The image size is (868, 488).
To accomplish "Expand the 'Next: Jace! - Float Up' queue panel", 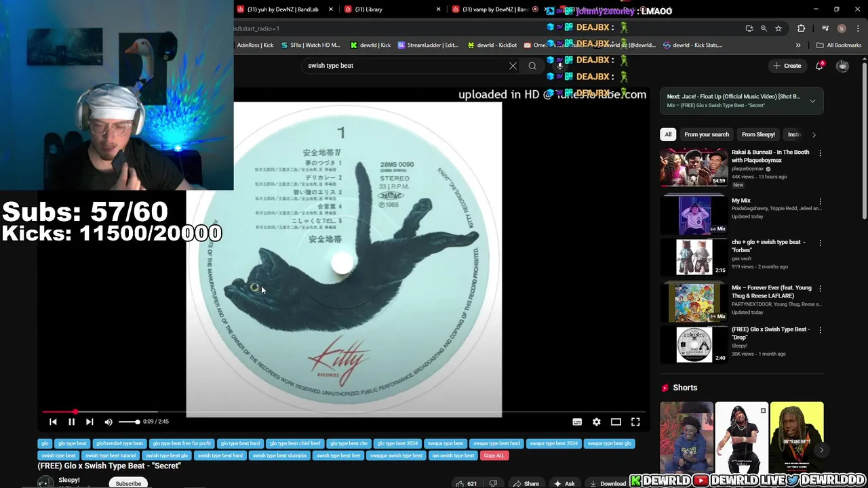I will pos(812,101).
